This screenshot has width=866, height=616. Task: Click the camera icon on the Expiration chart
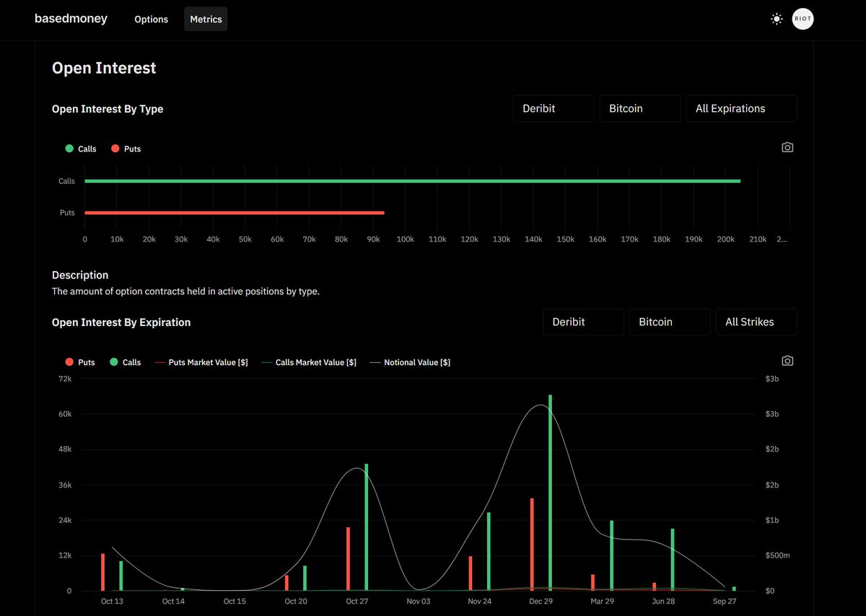tap(787, 360)
